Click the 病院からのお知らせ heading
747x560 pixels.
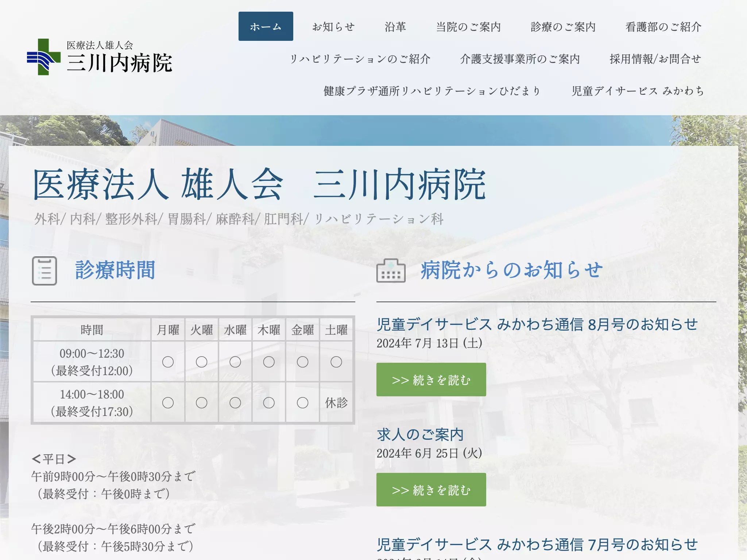pos(511,270)
